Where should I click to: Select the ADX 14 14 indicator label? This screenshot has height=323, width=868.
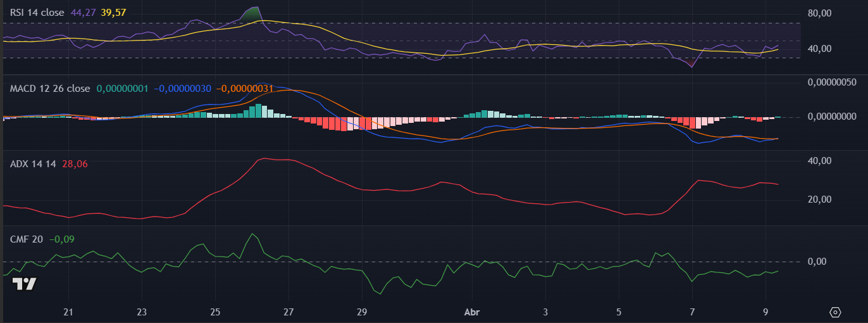(x=33, y=164)
